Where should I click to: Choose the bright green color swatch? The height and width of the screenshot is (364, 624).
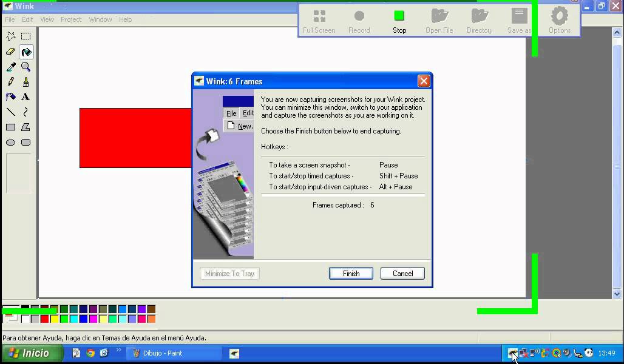point(64,318)
